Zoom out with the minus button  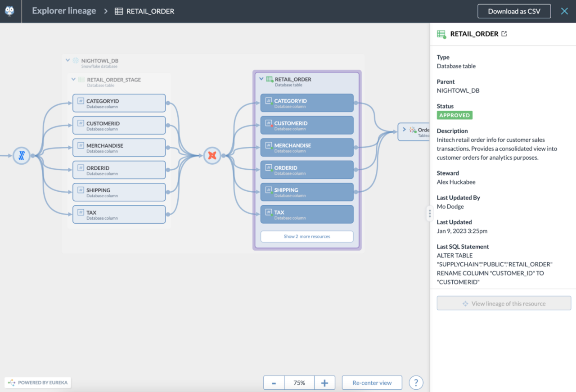pyautogui.click(x=274, y=383)
